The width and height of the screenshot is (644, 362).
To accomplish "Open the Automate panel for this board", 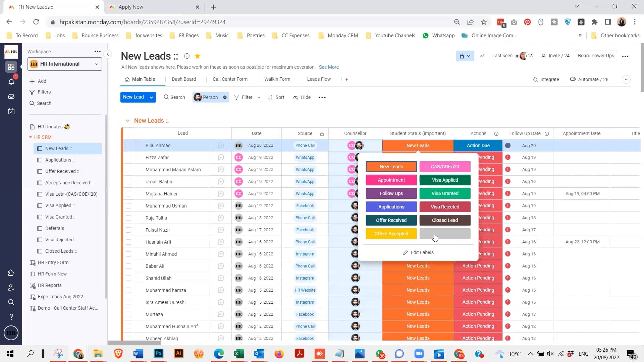I will [589, 79].
